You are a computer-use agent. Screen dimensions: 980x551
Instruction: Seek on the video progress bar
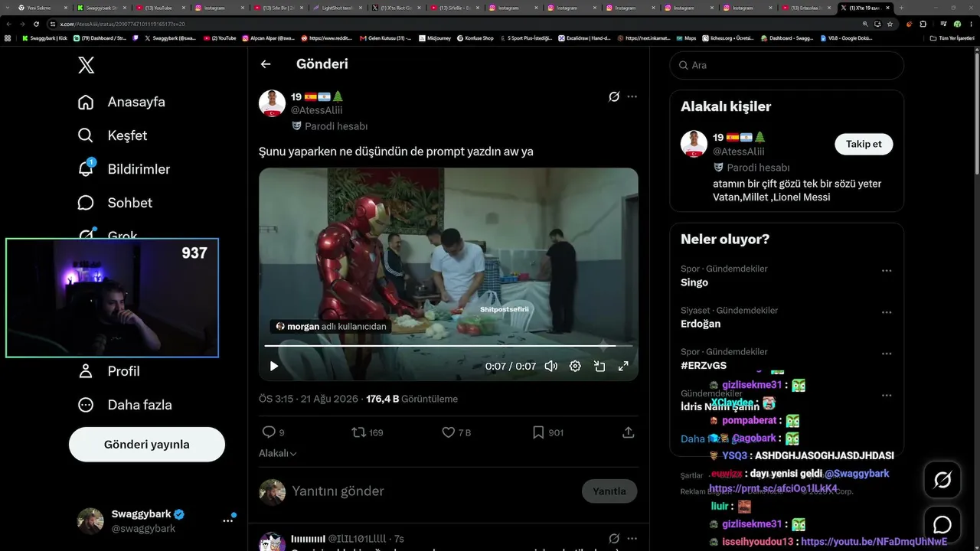click(x=449, y=346)
